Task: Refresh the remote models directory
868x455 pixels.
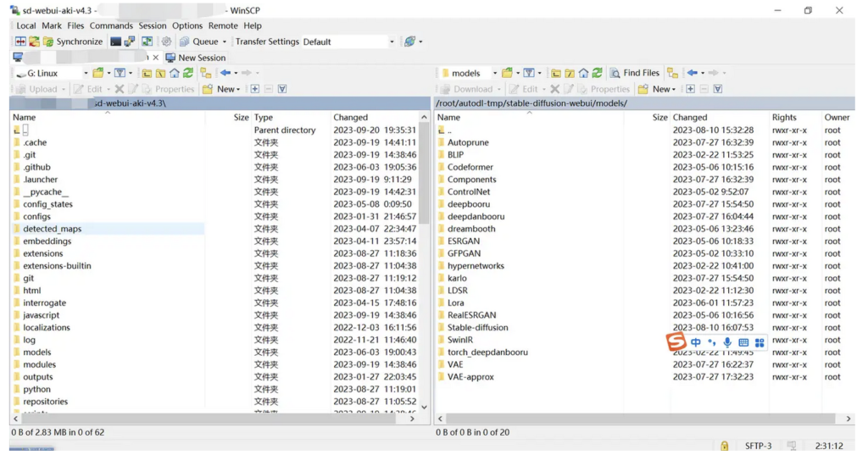Action: click(597, 73)
